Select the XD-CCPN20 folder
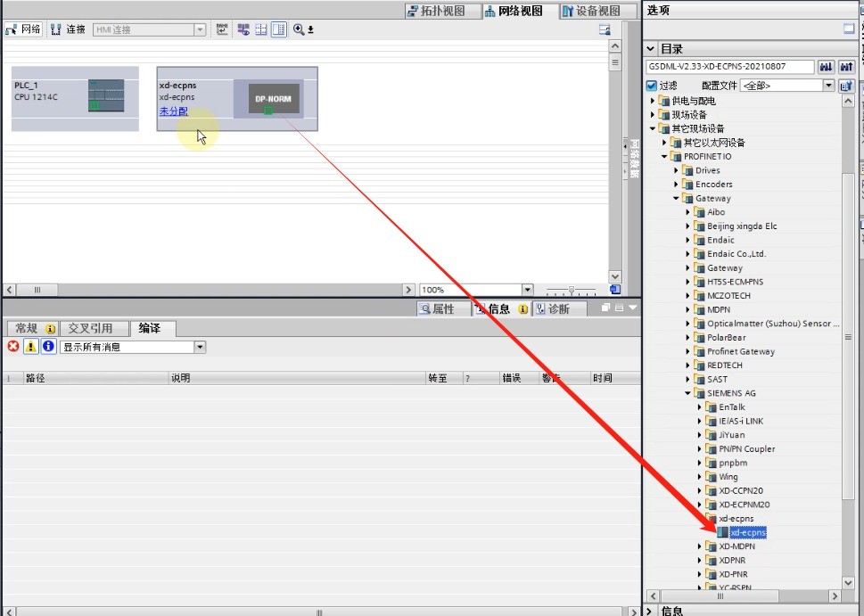Screen dimensions: 864x616 (741, 491)
